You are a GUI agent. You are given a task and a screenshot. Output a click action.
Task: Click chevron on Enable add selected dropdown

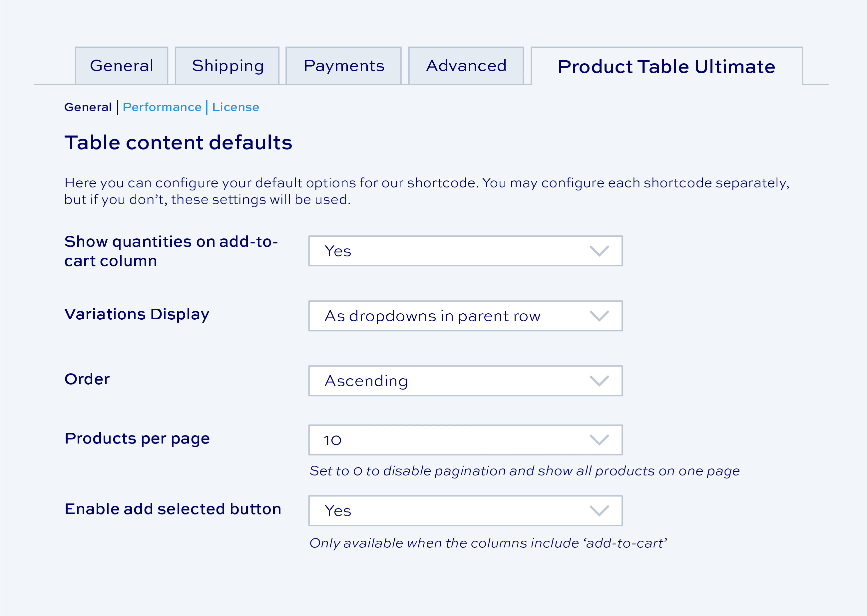599,510
